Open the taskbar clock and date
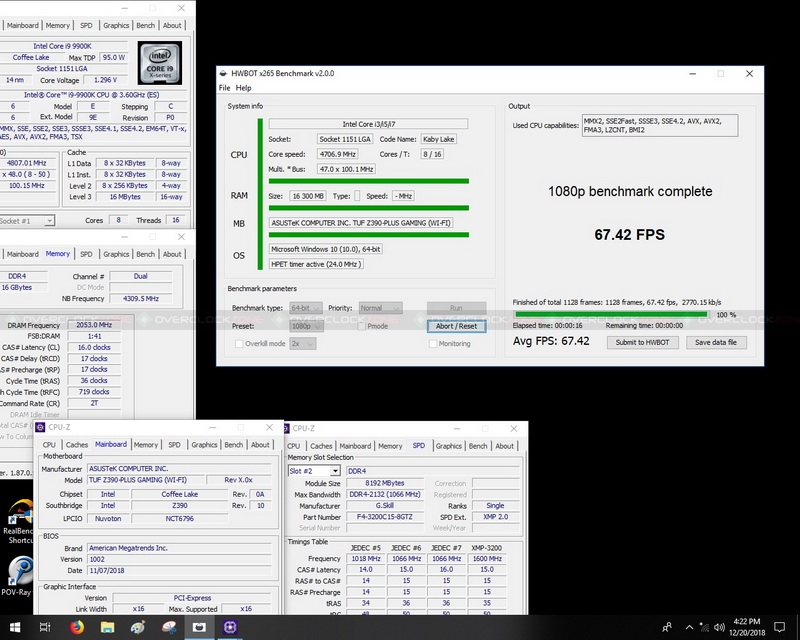Viewport: 800px width, 640px height. tap(747, 627)
